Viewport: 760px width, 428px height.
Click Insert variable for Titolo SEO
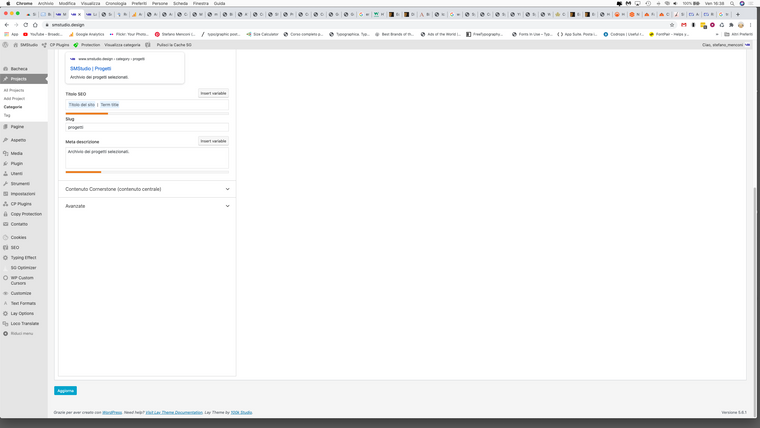tap(213, 93)
